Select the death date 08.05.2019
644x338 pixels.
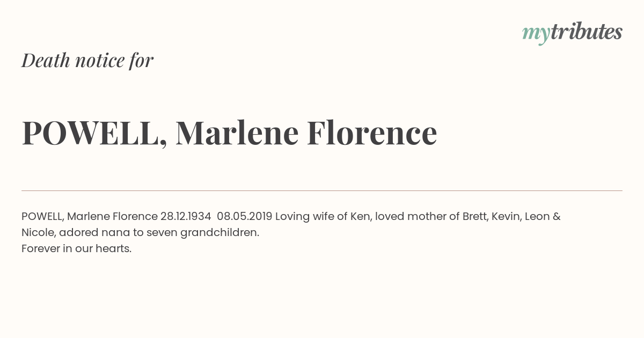tap(245, 217)
